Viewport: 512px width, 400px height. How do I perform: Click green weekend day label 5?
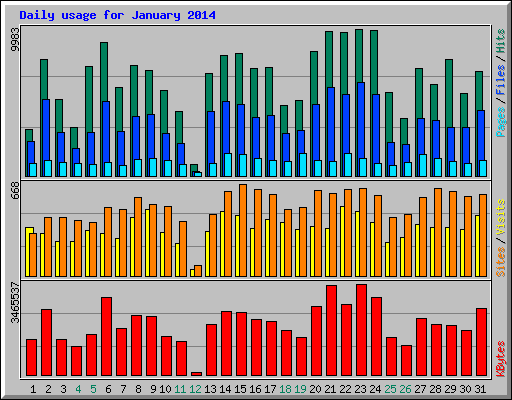(93, 389)
